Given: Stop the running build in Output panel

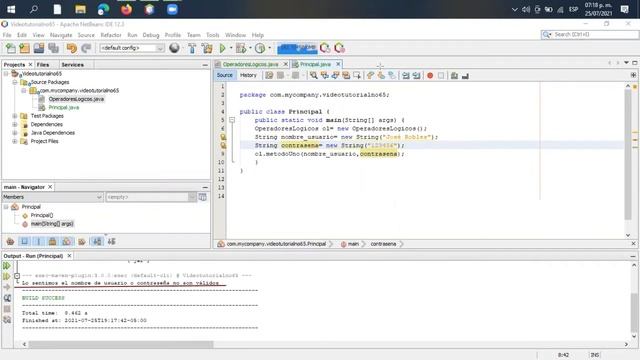Looking at the screenshot, I should click(7, 309).
